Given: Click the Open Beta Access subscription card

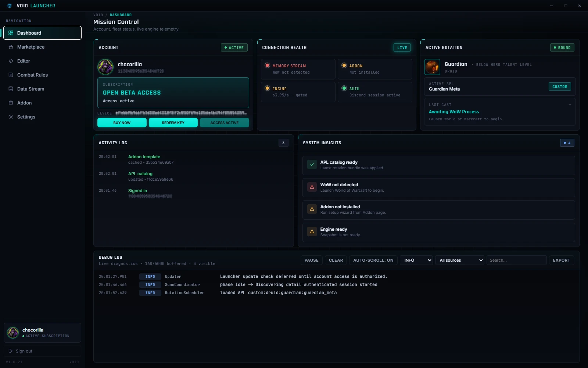Looking at the screenshot, I should click(173, 93).
